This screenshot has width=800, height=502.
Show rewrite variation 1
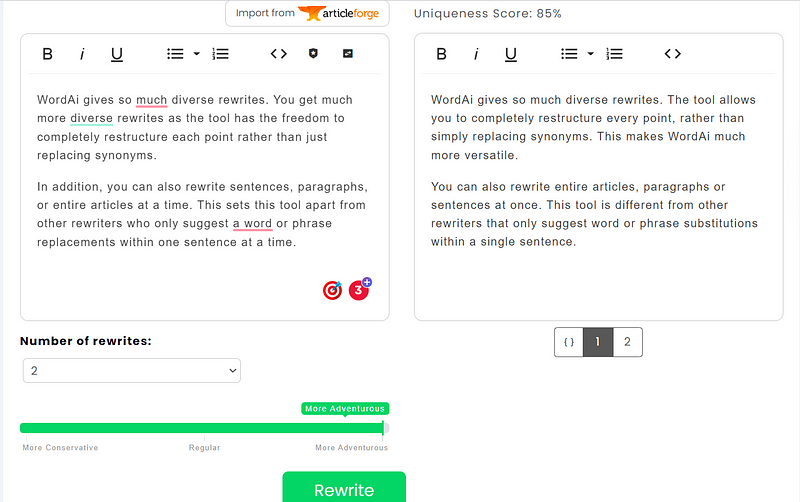[597, 342]
